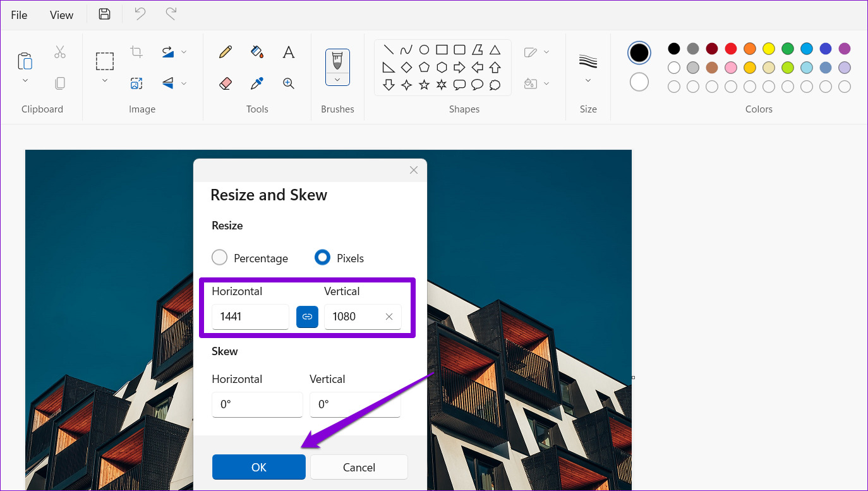The width and height of the screenshot is (868, 491).
Task: Select the Pixels radio button
Action: [322, 257]
